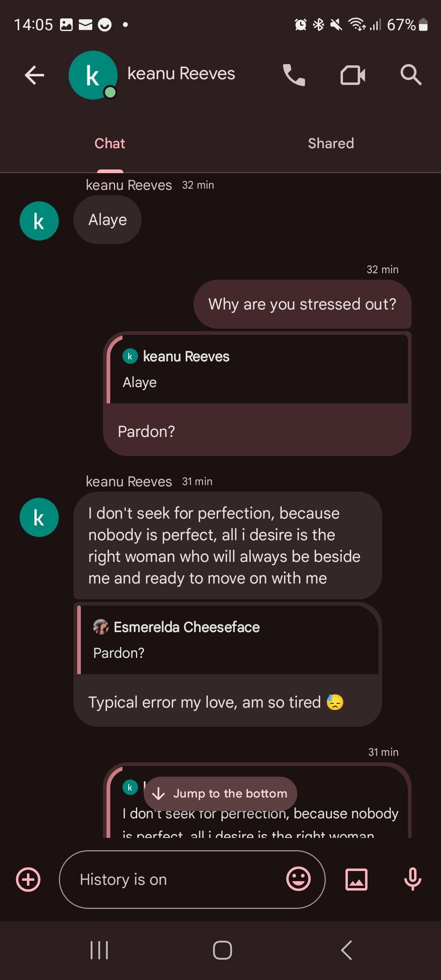Jump to the bottom of the conversation

220,793
